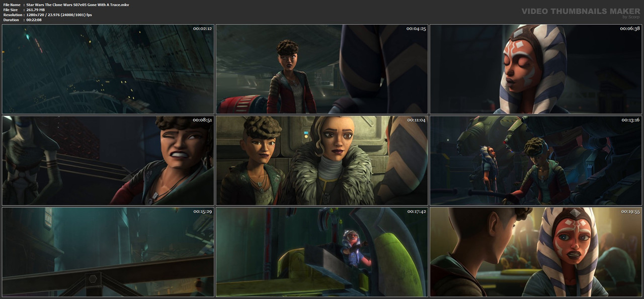Select the thumbnail stamped 00:19:55
Viewport: 644px width, 299px height.
coord(536,252)
